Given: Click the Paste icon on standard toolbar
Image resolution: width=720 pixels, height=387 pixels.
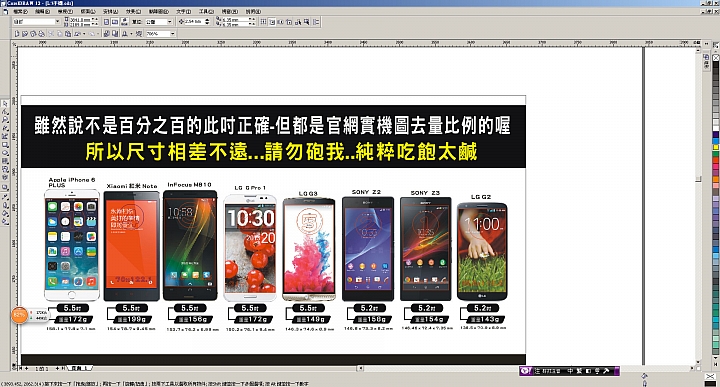Looking at the screenshot, I should (x=68, y=34).
